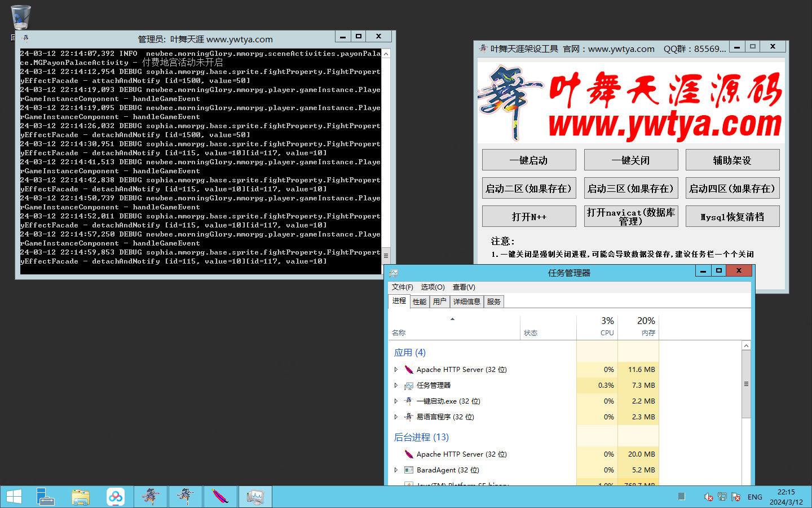Click the 应用 (4) group header
This screenshot has width=812, height=508.
point(410,353)
